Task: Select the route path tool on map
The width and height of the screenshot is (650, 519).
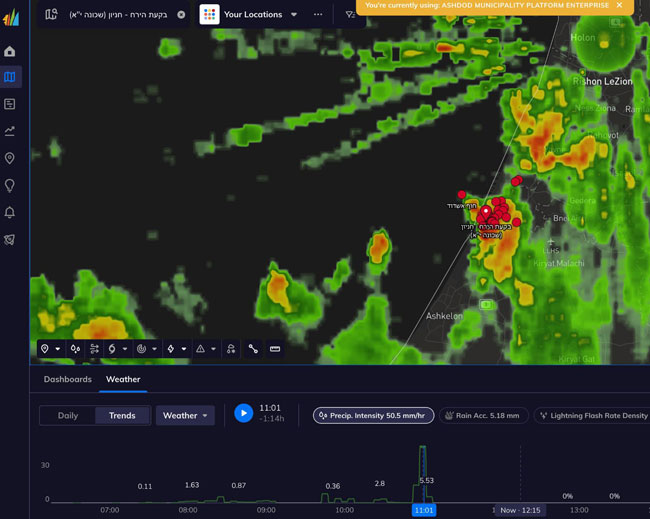Action: [253, 349]
